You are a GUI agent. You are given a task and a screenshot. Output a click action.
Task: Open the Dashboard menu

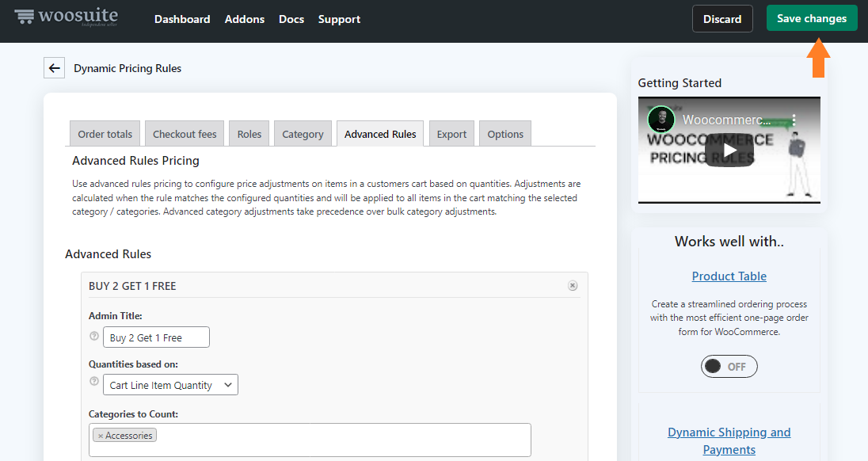pos(182,19)
